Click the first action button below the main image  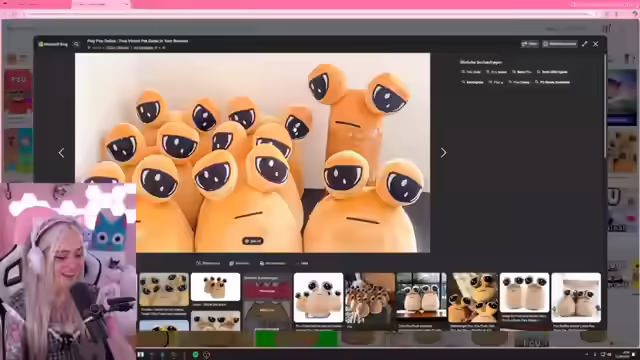click(208, 263)
